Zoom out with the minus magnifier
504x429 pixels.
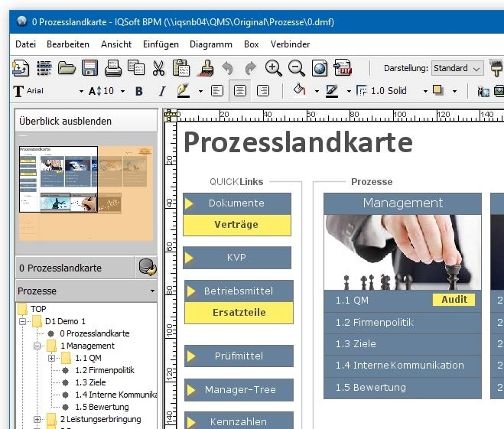296,68
